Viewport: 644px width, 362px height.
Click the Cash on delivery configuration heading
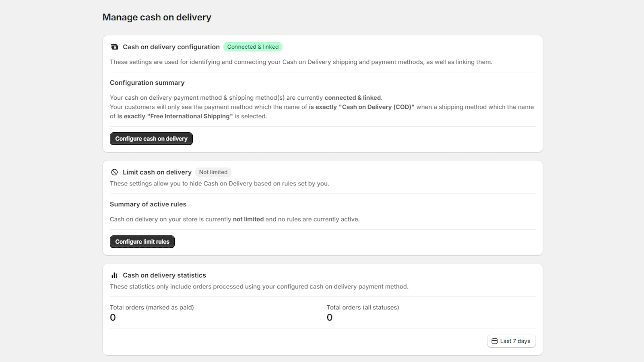171,47
